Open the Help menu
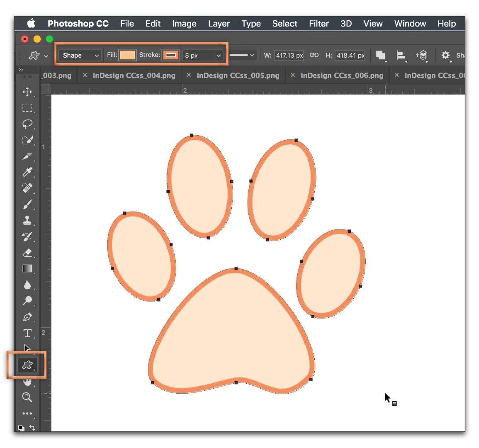 (x=447, y=24)
